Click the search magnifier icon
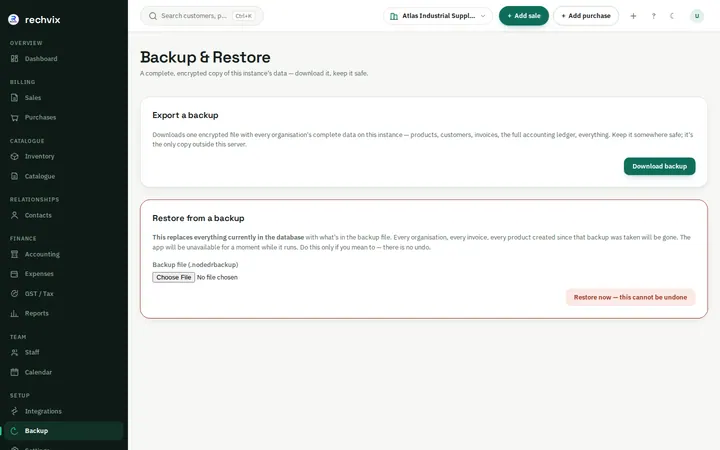 (x=153, y=16)
